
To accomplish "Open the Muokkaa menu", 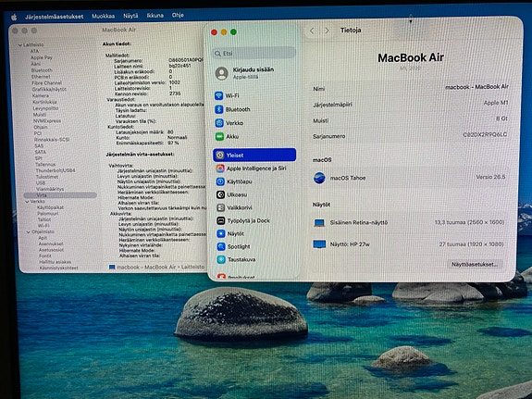I will pos(103,16).
